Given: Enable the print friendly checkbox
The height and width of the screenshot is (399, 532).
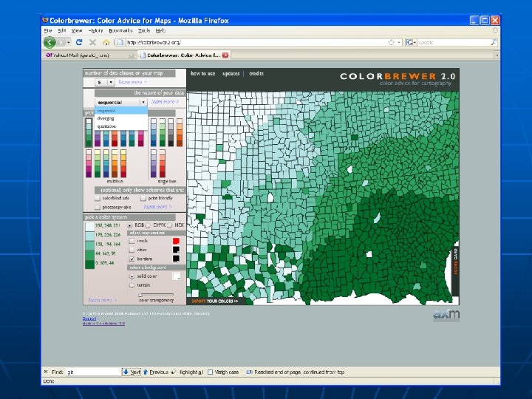Looking at the screenshot, I should [143, 198].
